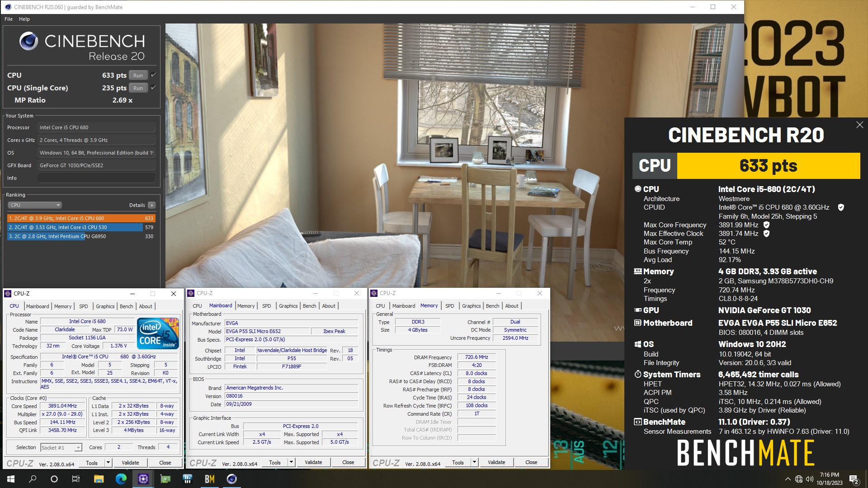Click Close button in the Memory CPU-Z window
This screenshot has height=488, width=868.
click(x=531, y=462)
